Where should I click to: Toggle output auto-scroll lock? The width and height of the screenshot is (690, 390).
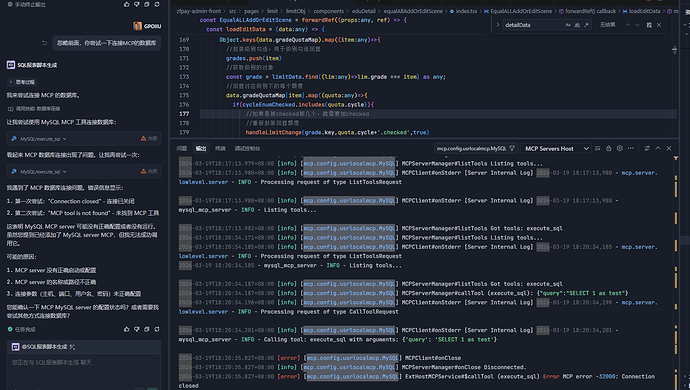(609, 148)
